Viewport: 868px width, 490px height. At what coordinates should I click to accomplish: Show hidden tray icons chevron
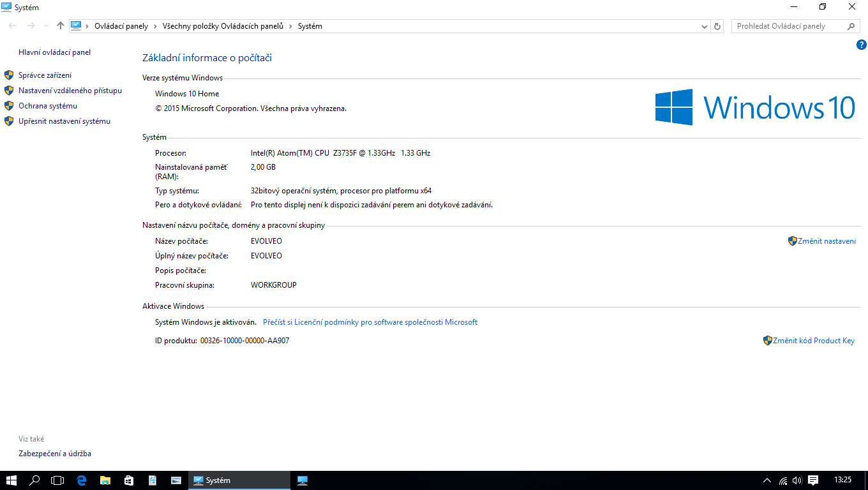coord(767,480)
